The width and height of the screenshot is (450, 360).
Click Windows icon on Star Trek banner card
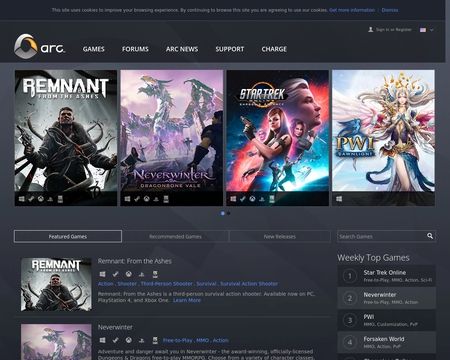233,199
